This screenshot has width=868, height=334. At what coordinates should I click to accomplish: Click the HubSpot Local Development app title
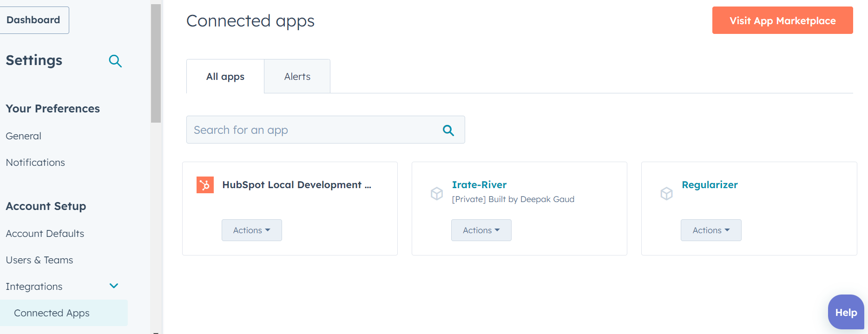click(296, 185)
